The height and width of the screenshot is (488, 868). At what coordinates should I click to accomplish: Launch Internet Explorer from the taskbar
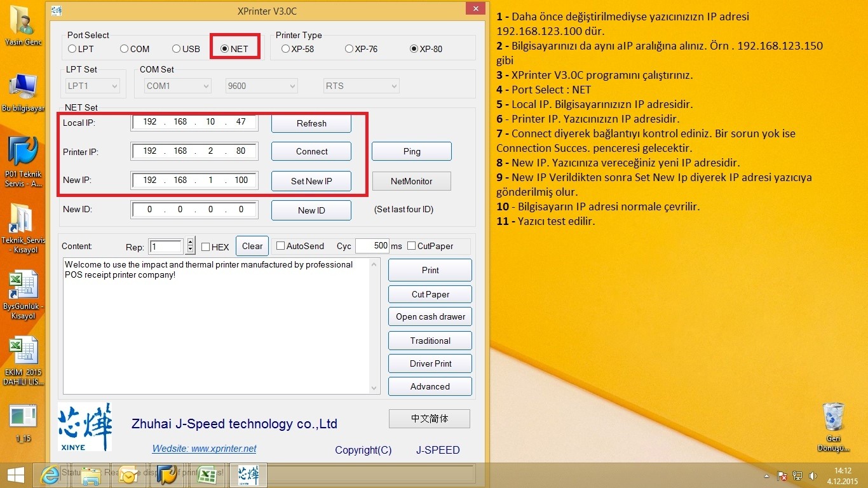point(50,475)
